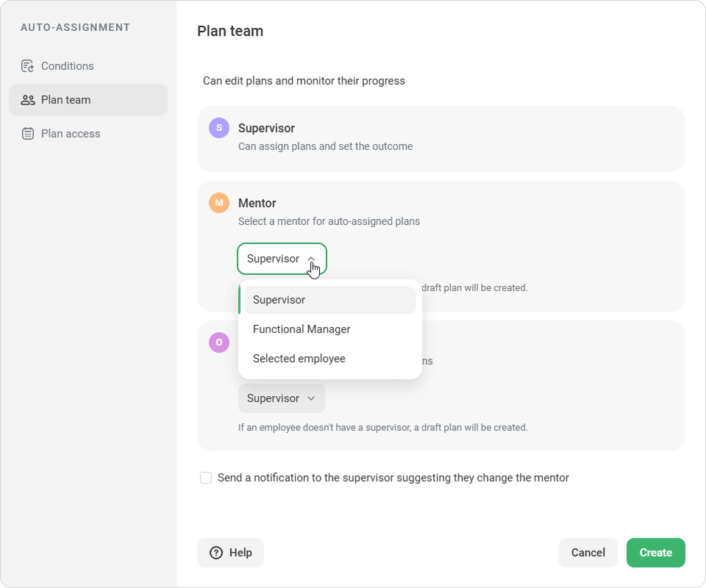Click the Plan access calendar icon
Image resolution: width=706 pixels, height=588 pixels.
pyautogui.click(x=28, y=134)
